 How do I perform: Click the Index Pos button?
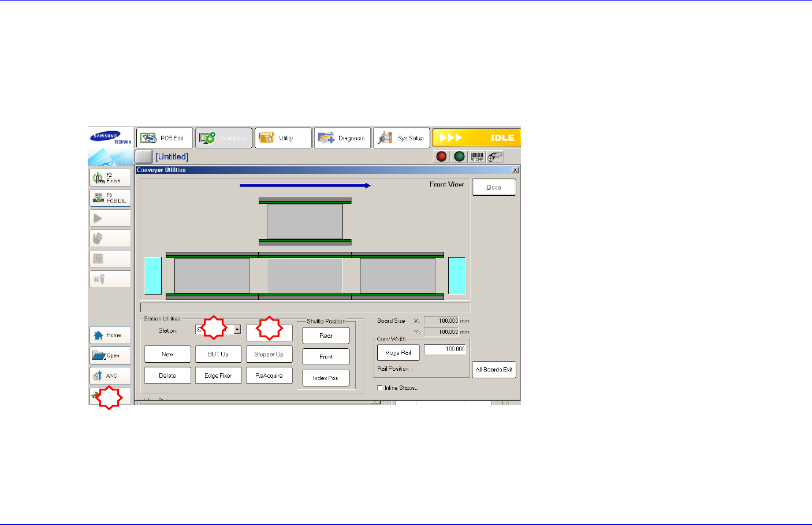(x=326, y=378)
